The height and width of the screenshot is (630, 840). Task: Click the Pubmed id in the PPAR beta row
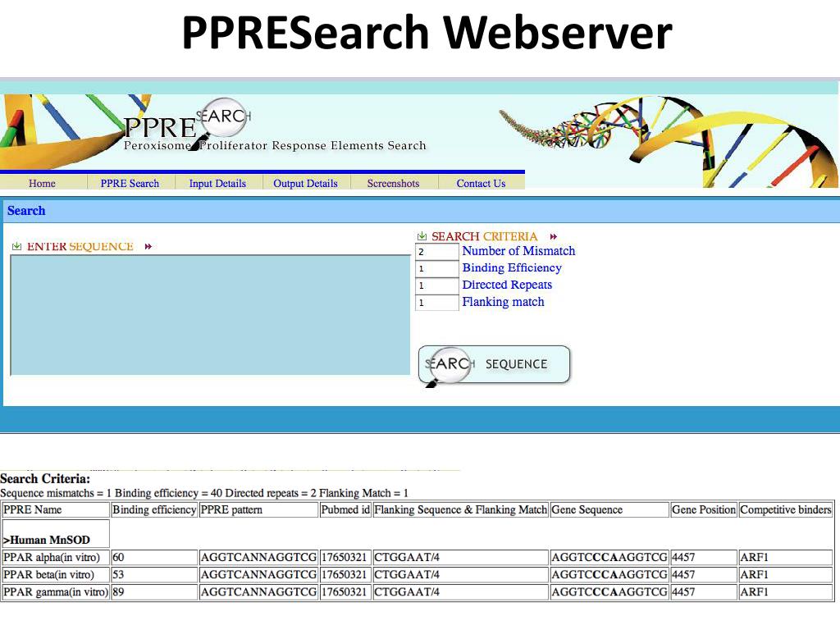[344, 575]
